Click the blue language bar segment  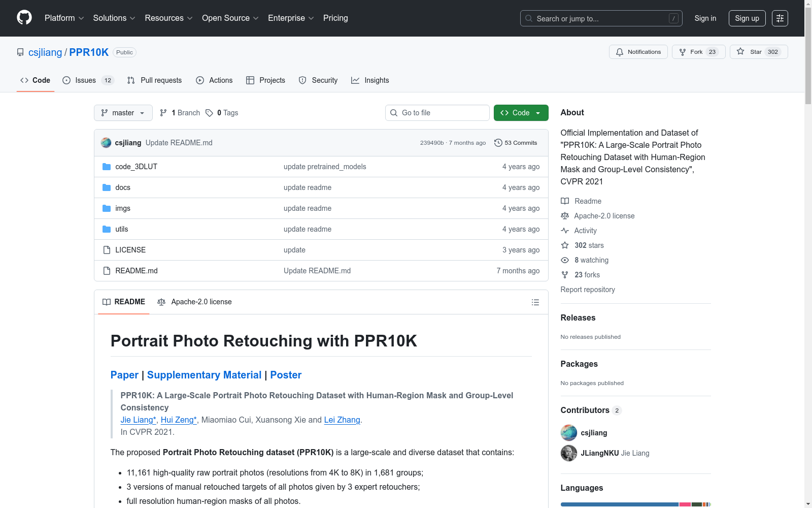point(619,504)
